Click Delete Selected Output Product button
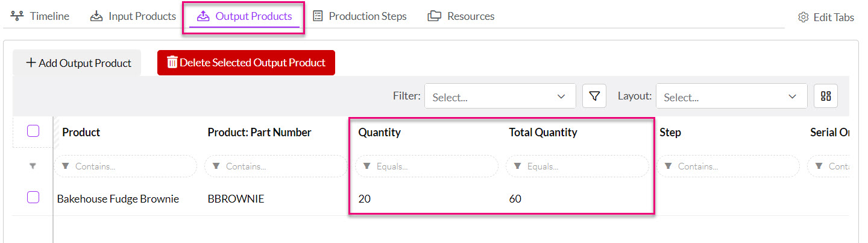This screenshot has width=868, height=243. tap(246, 63)
